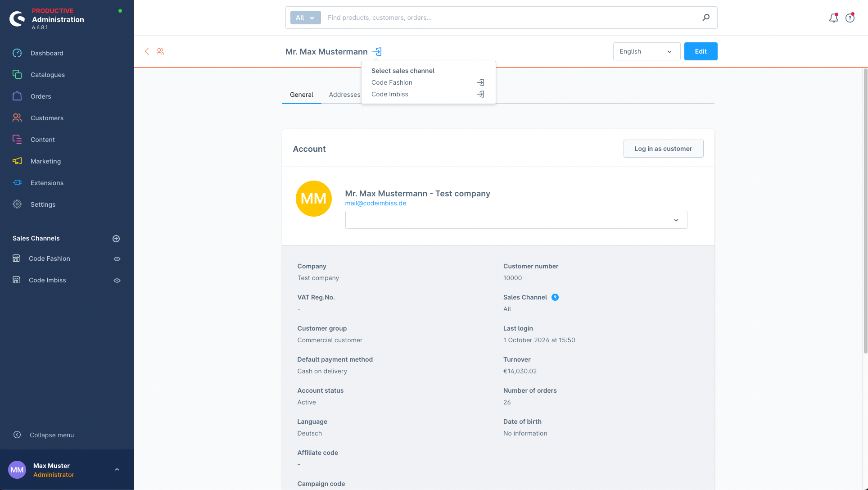Open Catalogues via its sidebar icon
The width and height of the screenshot is (868, 490).
(17, 75)
